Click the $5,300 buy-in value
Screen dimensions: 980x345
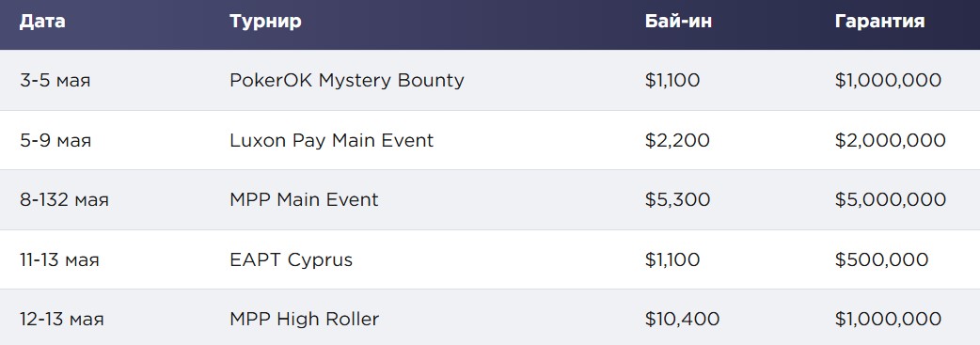(677, 200)
